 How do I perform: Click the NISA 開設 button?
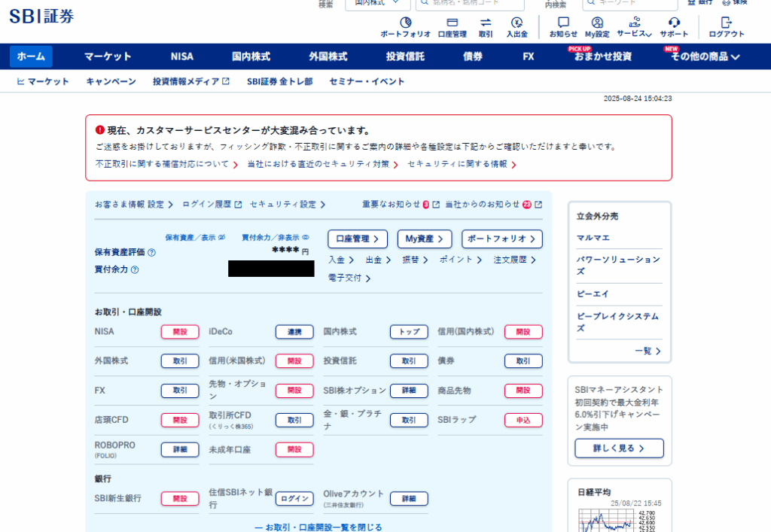(x=180, y=332)
